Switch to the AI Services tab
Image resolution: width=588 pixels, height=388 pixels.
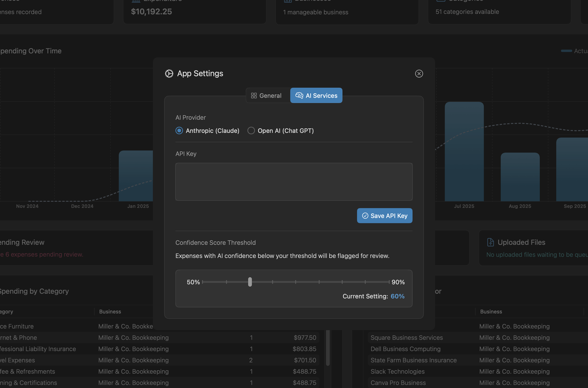coord(316,95)
